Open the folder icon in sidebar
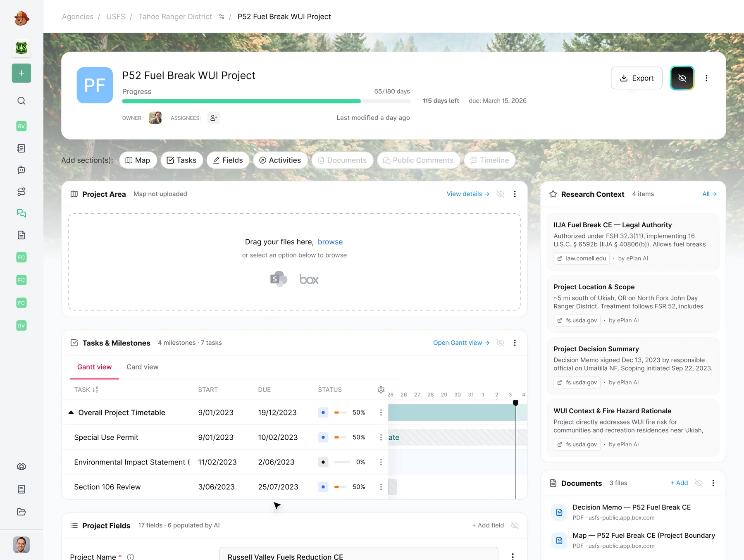This screenshot has width=744, height=560. coord(21,512)
